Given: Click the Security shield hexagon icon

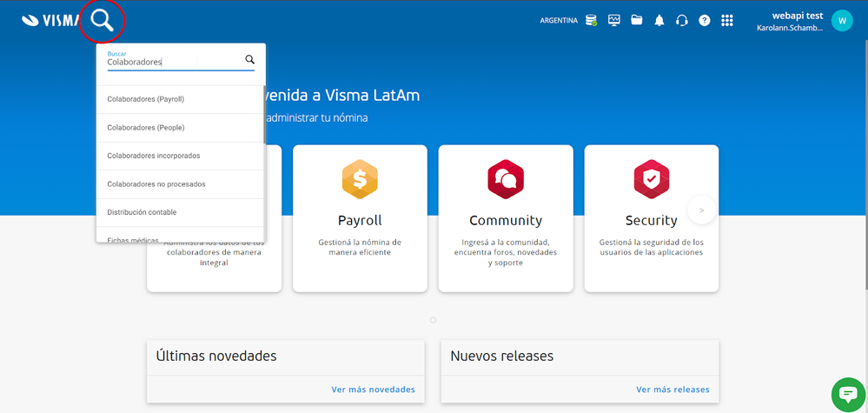Looking at the screenshot, I should 652,179.
